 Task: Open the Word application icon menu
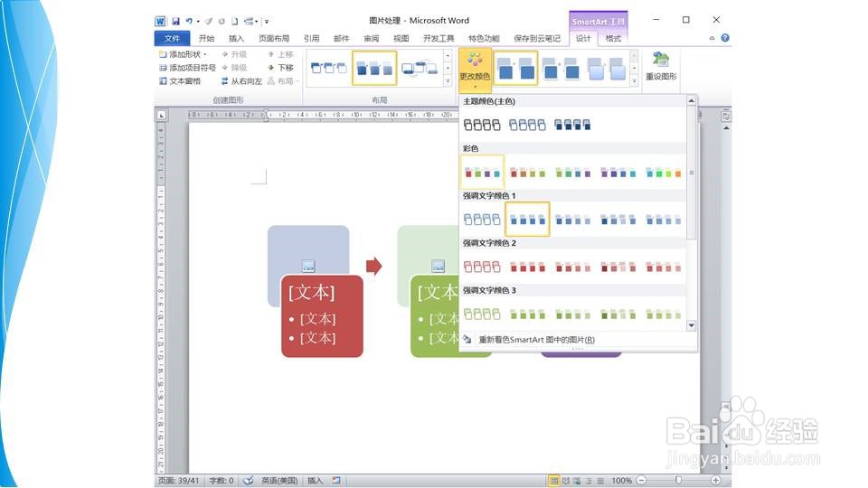[160, 21]
